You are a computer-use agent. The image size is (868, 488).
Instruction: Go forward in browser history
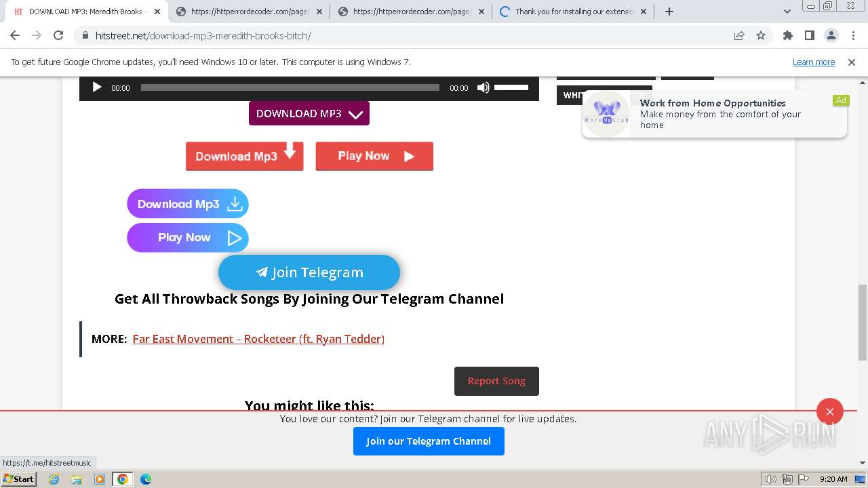[x=37, y=36]
